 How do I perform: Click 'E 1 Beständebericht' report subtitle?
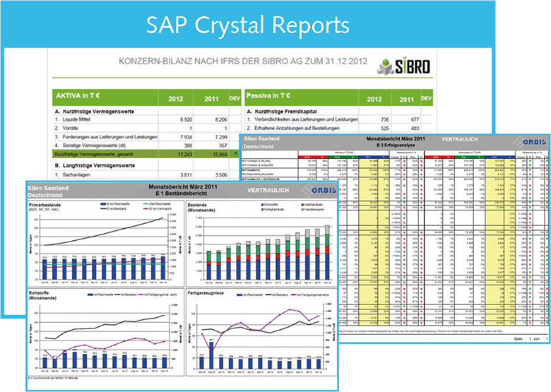183,194
